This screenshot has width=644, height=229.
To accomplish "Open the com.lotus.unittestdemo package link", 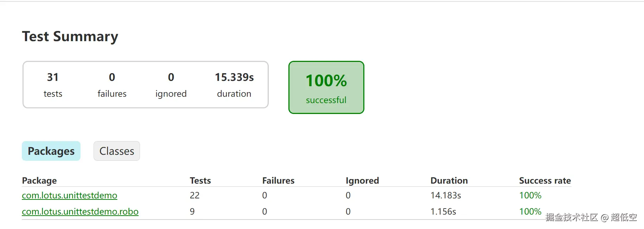I will pos(69,195).
